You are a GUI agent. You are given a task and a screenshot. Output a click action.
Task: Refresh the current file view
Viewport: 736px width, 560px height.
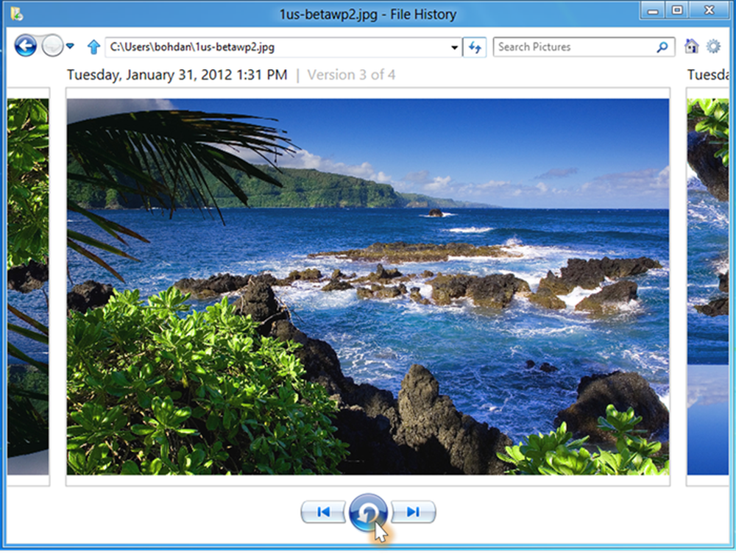point(475,47)
